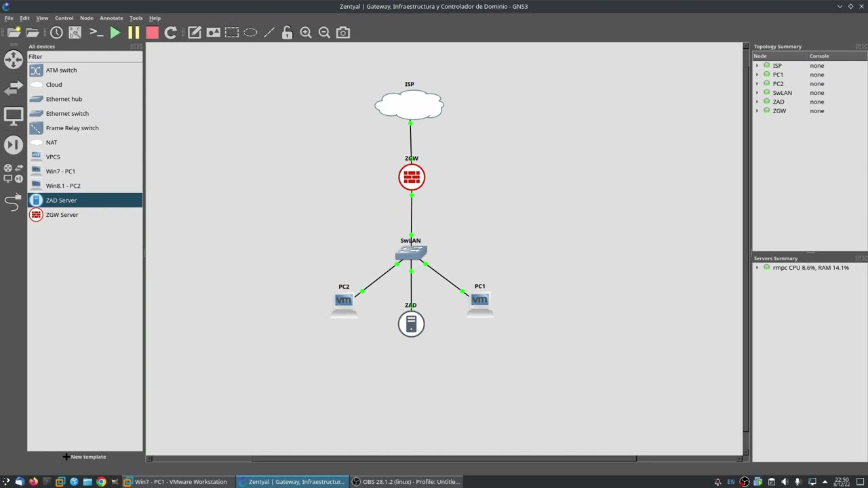Switch to OBS 28.1.2 taskbar window
Viewport: 868px width, 488px height.
pyautogui.click(x=406, y=482)
